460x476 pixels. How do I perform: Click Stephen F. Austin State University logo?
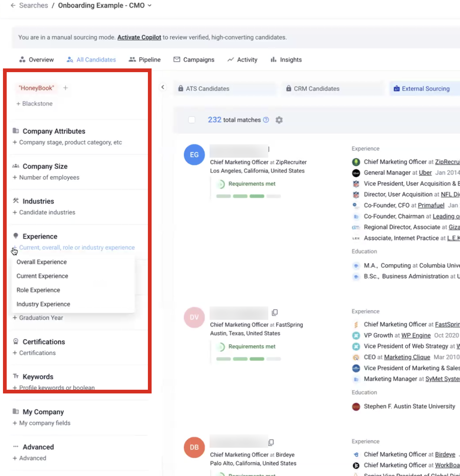(x=356, y=406)
